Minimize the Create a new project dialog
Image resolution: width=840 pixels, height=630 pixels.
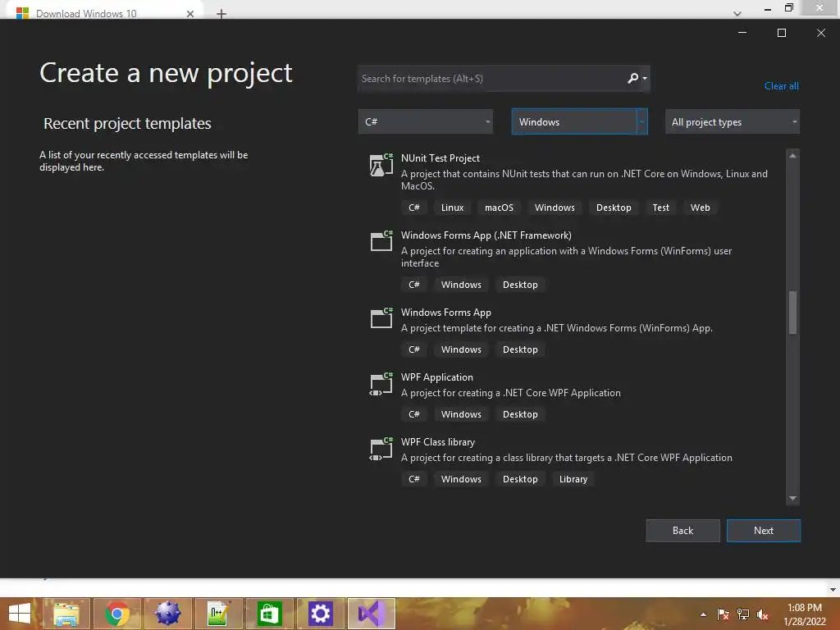tap(742, 33)
